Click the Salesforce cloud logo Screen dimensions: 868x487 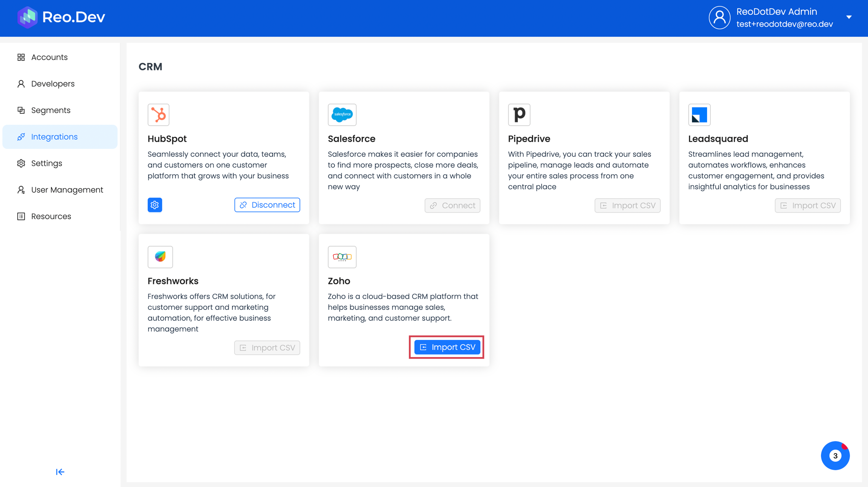(x=342, y=115)
